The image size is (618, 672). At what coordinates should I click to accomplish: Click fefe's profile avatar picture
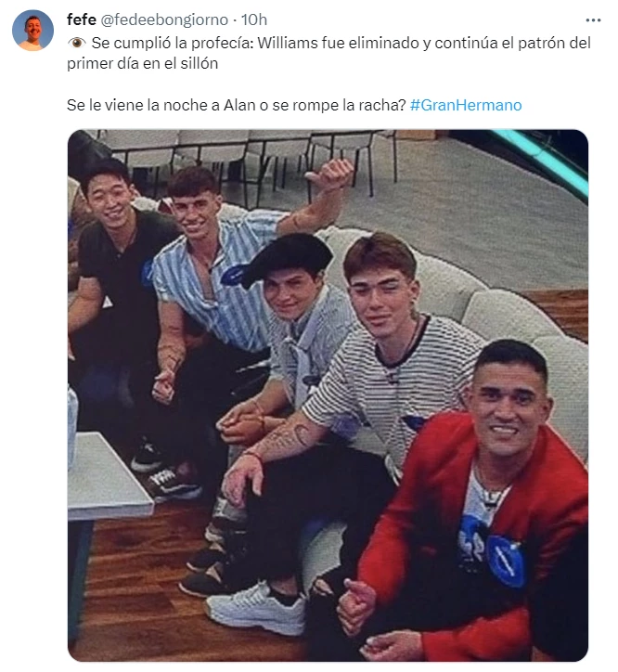pyautogui.click(x=33, y=31)
